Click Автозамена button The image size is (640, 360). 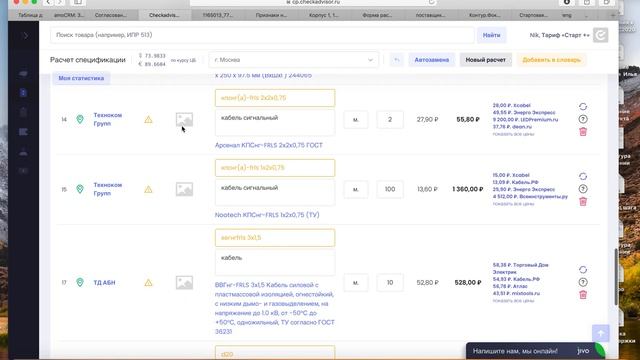coord(431,60)
